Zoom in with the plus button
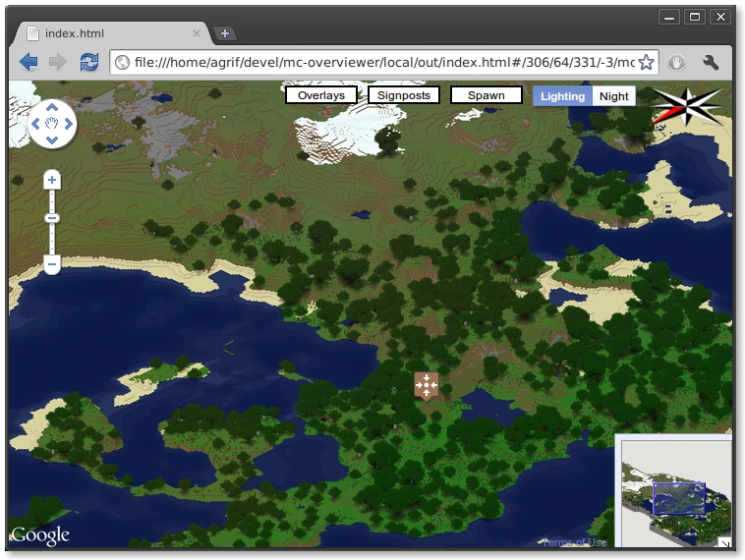Image resolution: width=745 pixels, height=560 pixels. (52, 180)
